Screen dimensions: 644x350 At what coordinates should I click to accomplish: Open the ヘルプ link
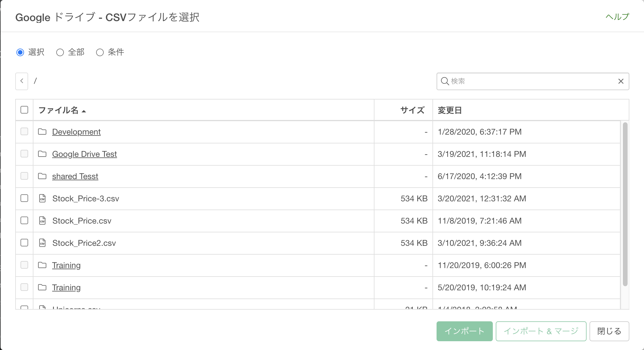tap(617, 17)
